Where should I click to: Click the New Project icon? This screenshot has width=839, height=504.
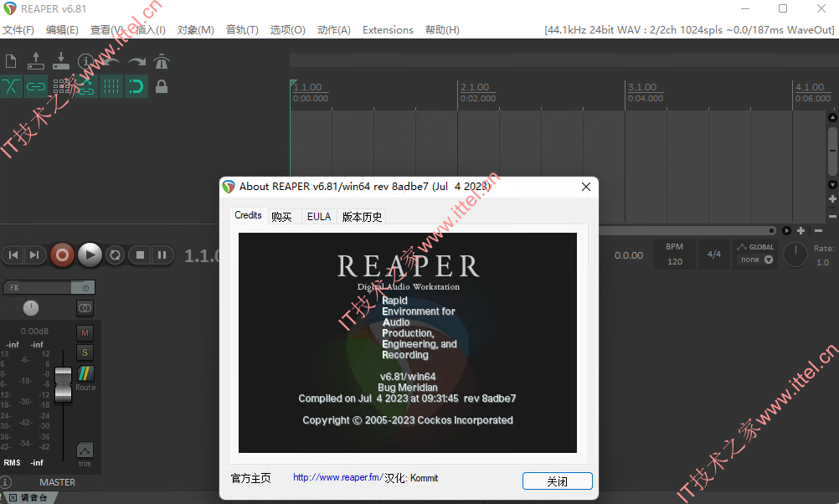pos(11,61)
